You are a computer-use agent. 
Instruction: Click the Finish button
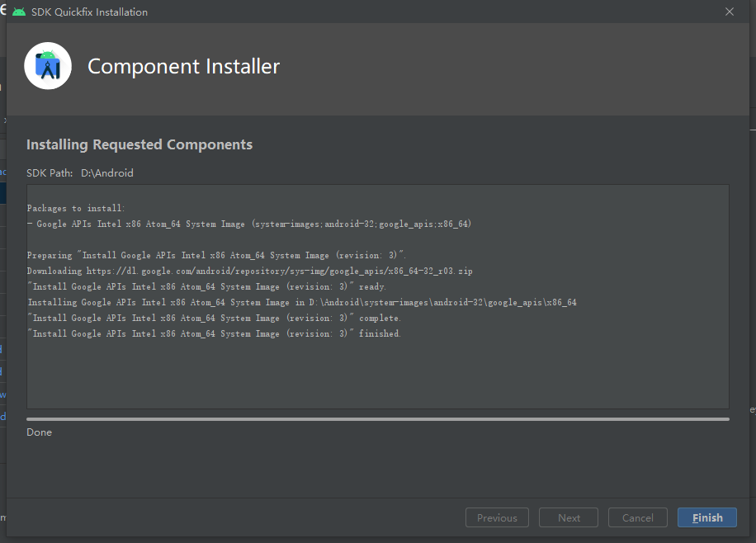(706, 517)
